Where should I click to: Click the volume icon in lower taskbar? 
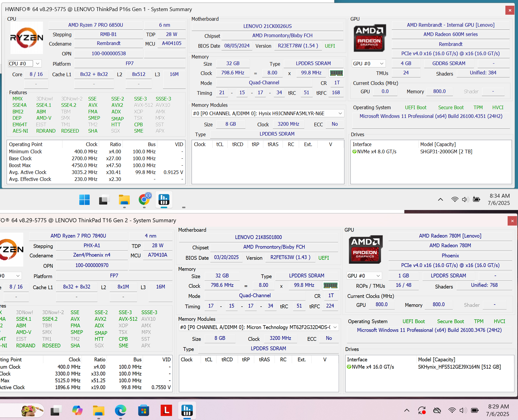(463, 410)
